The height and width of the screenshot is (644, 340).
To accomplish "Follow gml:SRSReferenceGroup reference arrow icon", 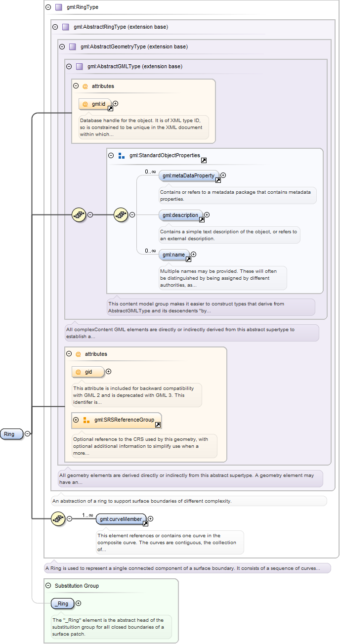I will 158,425.
